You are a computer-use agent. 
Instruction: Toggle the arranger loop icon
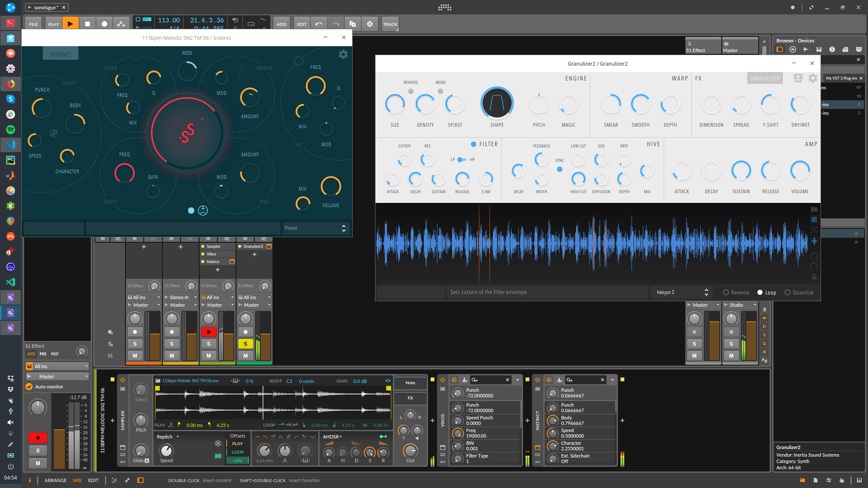(251, 24)
